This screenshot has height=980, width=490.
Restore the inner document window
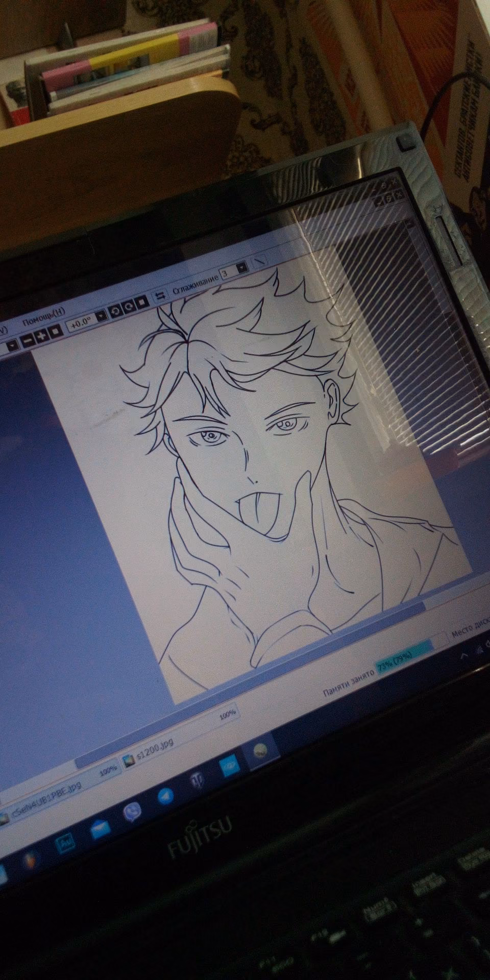(x=388, y=198)
